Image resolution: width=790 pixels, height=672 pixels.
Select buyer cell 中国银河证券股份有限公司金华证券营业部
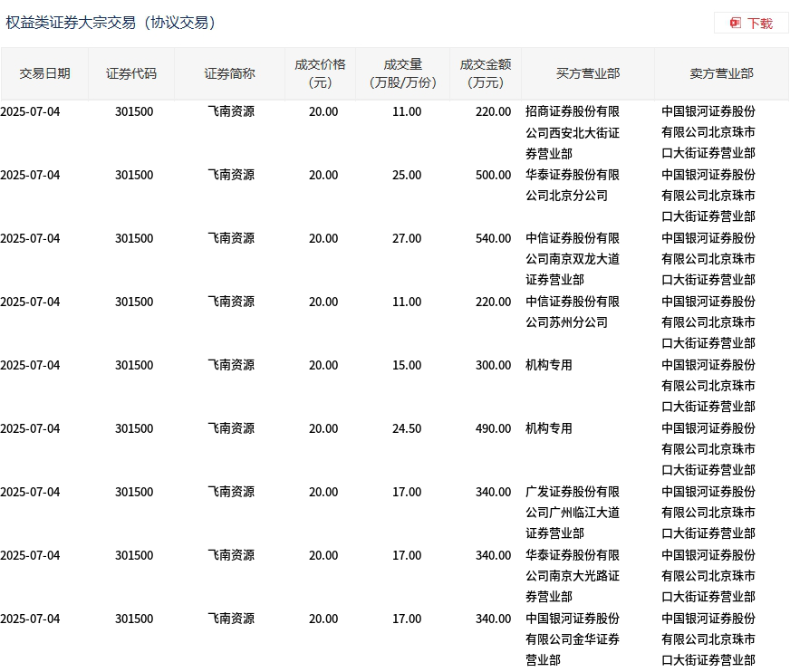tap(573, 639)
